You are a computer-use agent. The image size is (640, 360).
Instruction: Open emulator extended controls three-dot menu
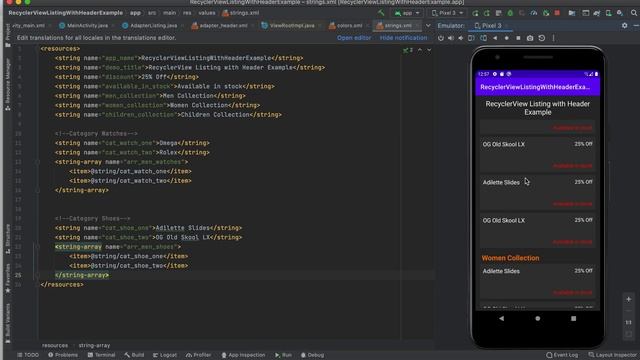[553, 38]
